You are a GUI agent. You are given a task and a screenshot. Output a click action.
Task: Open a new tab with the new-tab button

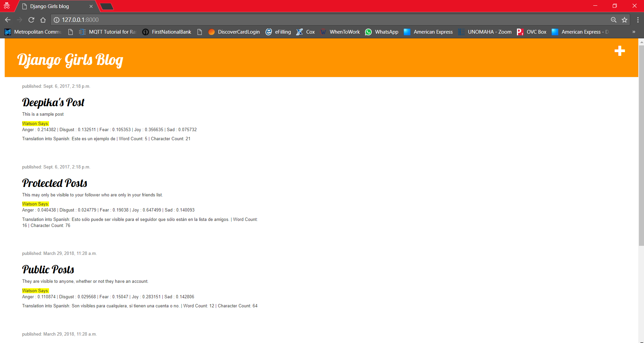[x=107, y=6]
